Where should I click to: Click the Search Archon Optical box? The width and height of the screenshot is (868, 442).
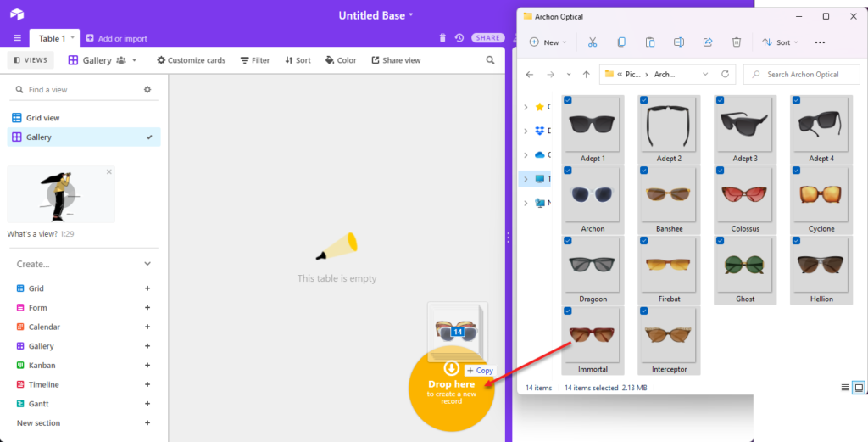pyautogui.click(x=802, y=74)
